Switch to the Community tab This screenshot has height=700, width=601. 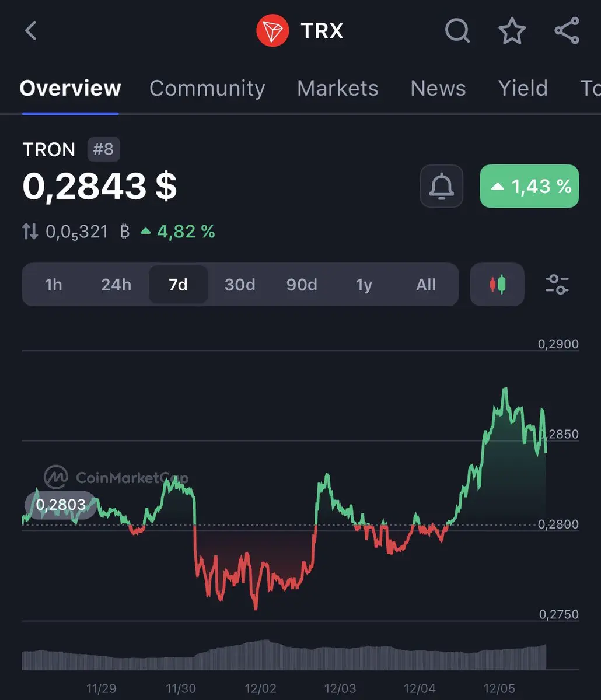[207, 88]
